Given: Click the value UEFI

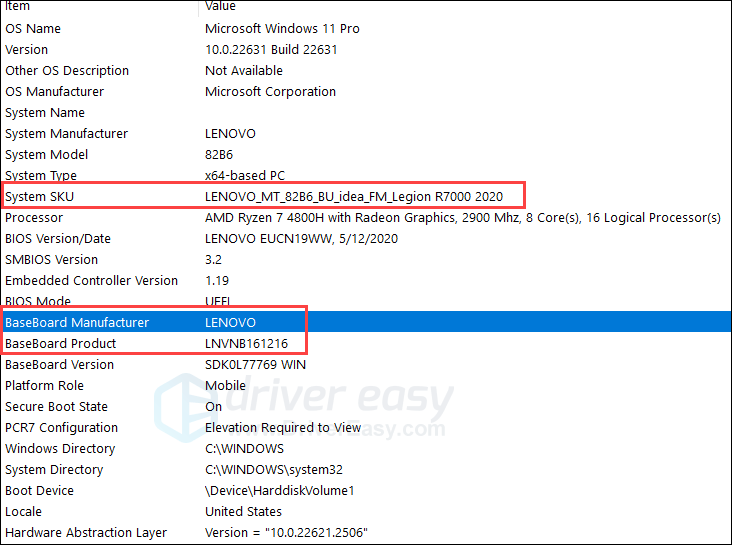Looking at the screenshot, I should pyautogui.click(x=218, y=301).
